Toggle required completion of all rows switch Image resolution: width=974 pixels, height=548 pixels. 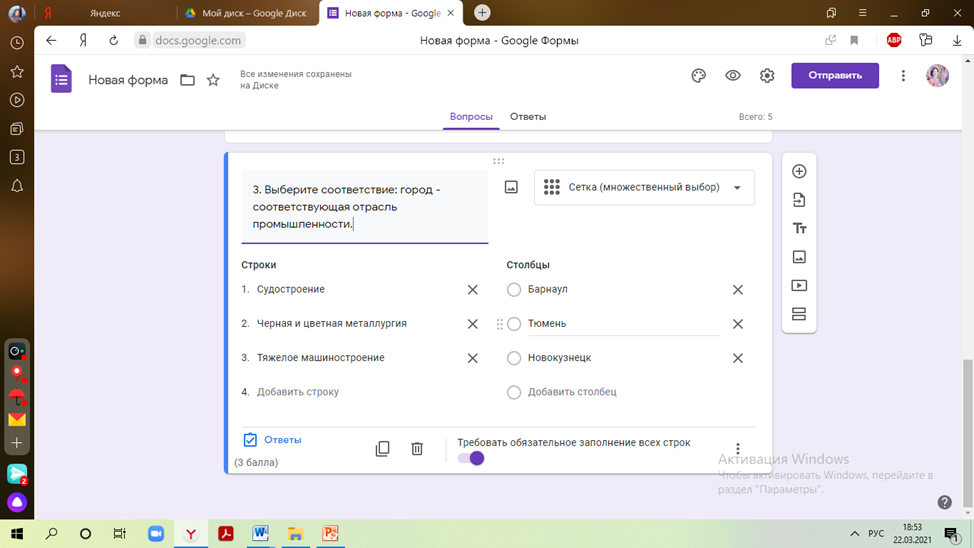tap(471, 459)
